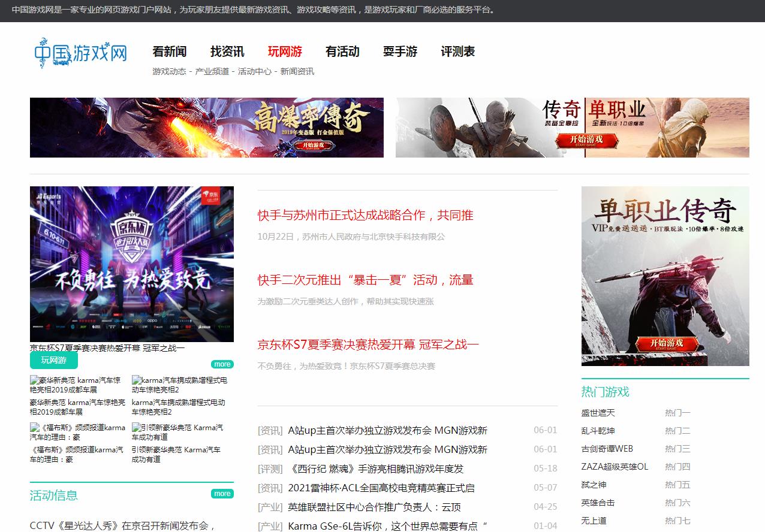
Task: Open hot game 弑之神
Action: 594,485
